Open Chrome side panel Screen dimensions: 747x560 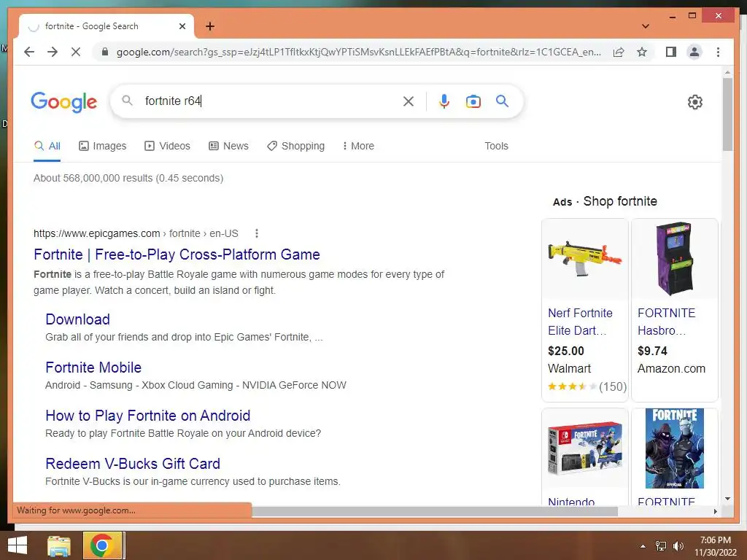[x=671, y=52]
